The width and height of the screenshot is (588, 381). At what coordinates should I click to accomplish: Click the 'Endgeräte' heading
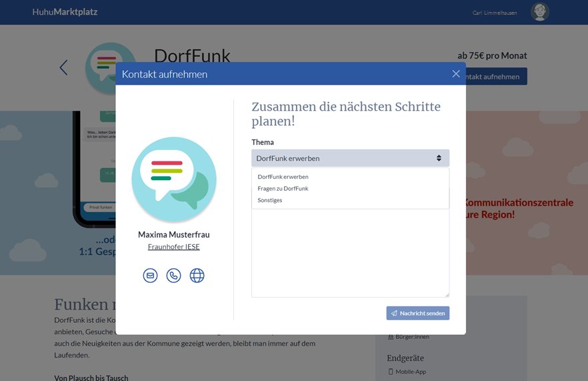[405, 358]
